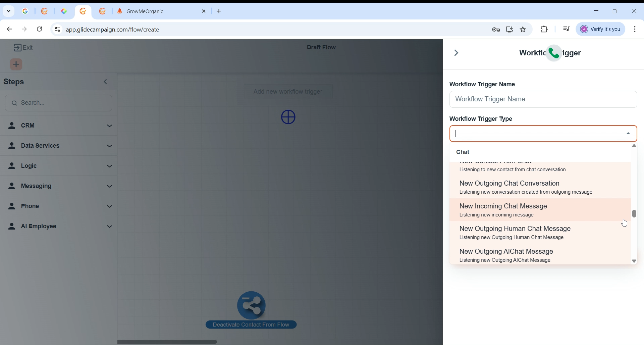
Task: Click the Workflow Trigger Name field
Action: (x=543, y=100)
